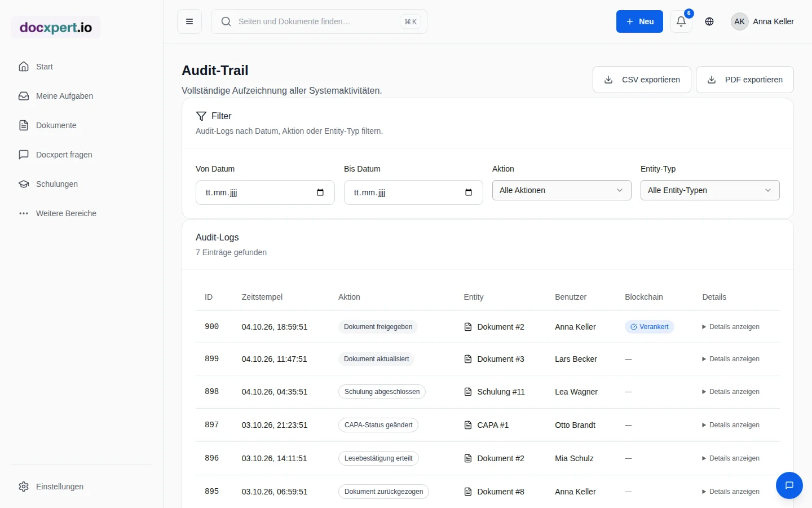Viewport: 812px width, 508px height.
Task: Click the docxpert.io logo
Action: tap(56, 27)
